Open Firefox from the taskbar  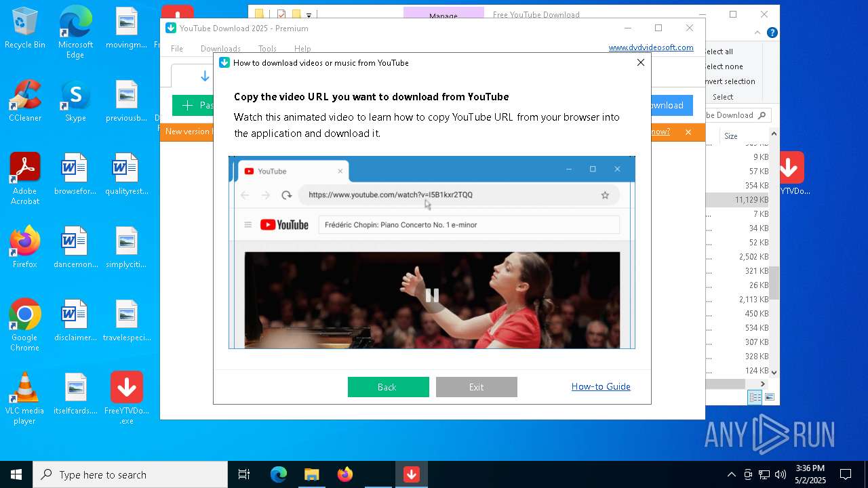(345, 474)
